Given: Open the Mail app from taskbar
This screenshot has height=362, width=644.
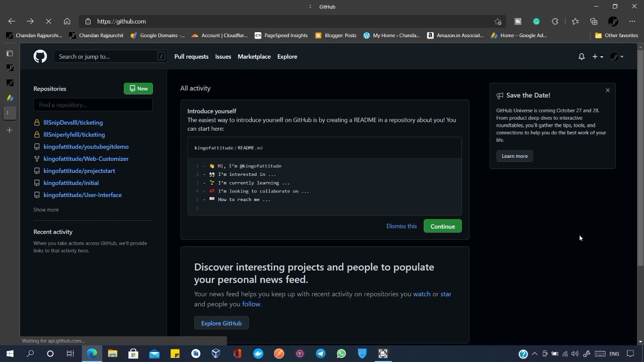Looking at the screenshot, I should pyautogui.click(x=154, y=354).
